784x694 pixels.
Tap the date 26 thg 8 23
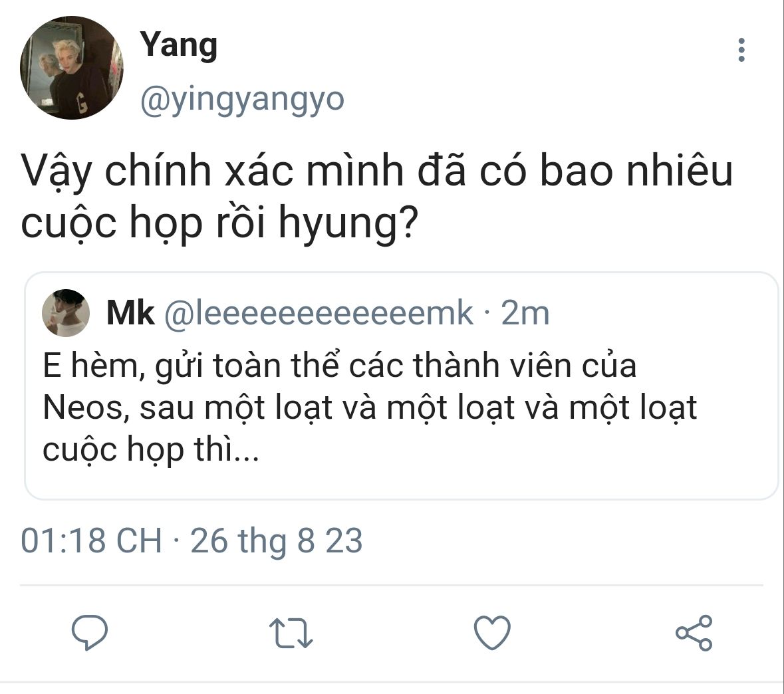pos(277,540)
